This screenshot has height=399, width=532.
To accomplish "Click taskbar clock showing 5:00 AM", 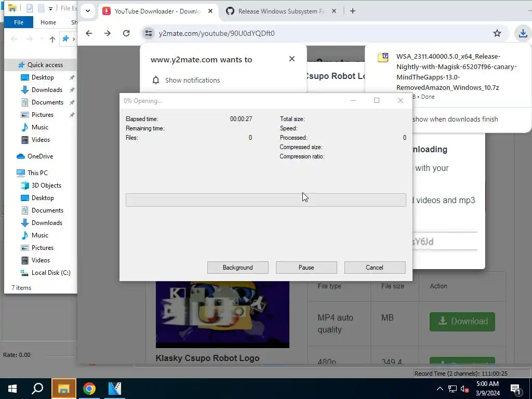I will point(487,389).
